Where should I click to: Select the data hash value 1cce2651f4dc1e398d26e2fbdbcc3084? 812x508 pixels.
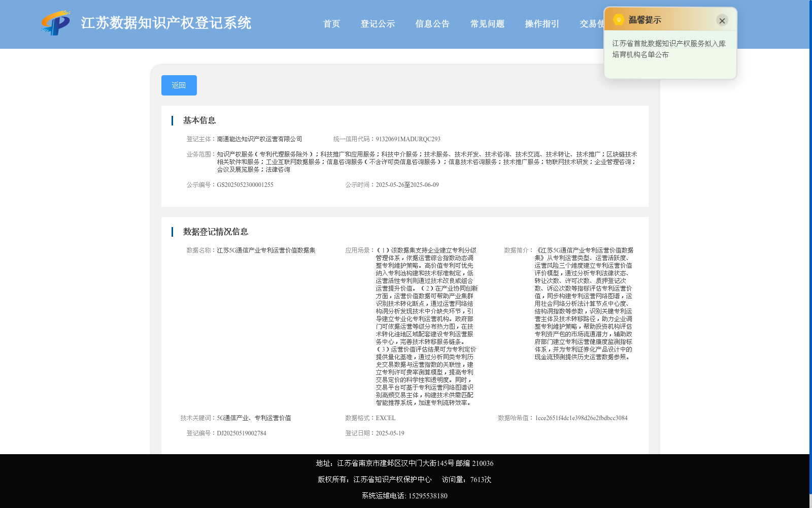pyautogui.click(x=581, y=418)
